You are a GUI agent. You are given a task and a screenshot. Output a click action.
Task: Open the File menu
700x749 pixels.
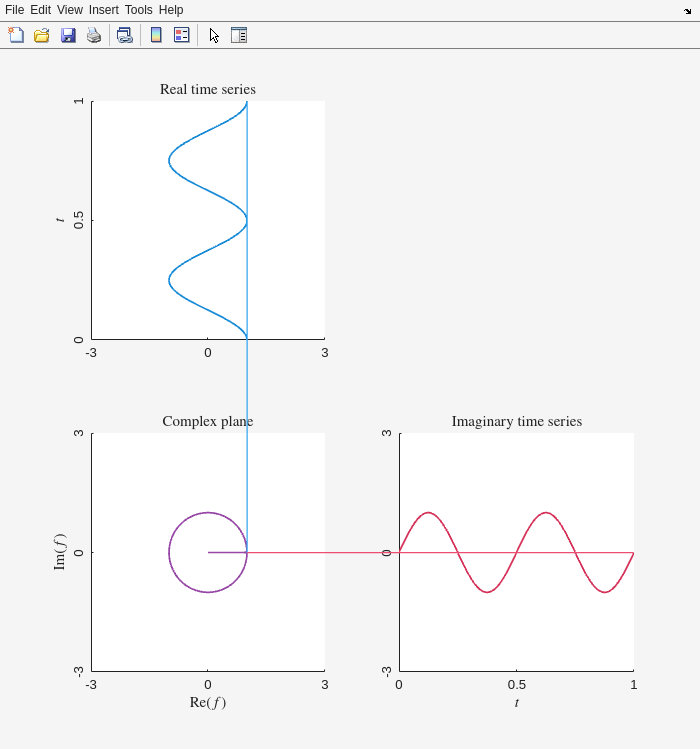pyautogui.click(x=14, y=10)
